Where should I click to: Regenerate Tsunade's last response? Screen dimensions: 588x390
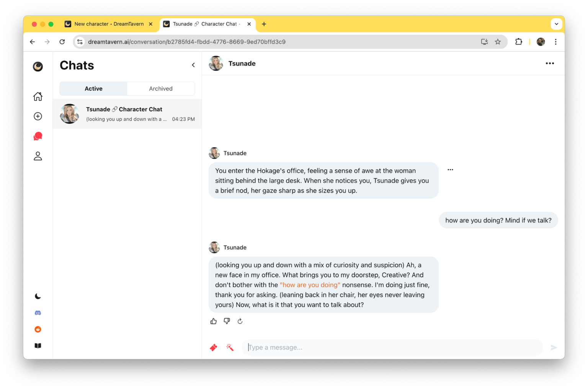[240, 321]
